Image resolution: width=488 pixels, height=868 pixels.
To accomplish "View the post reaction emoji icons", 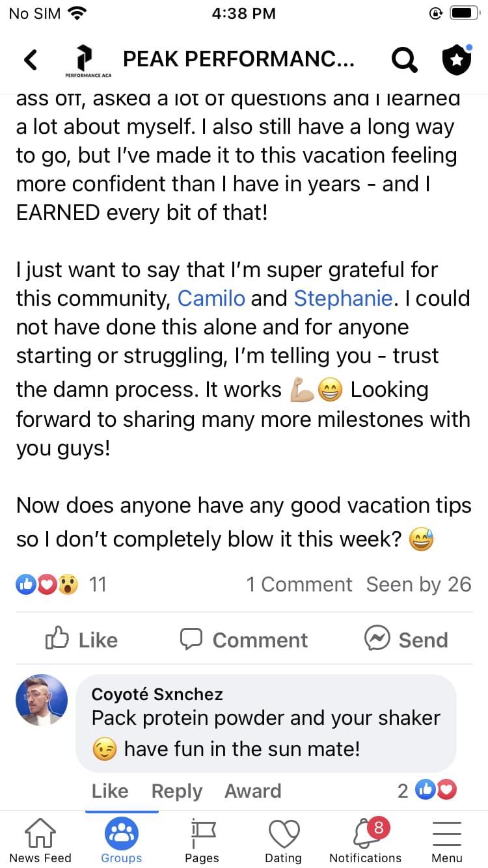I will [x=47, y=584].
